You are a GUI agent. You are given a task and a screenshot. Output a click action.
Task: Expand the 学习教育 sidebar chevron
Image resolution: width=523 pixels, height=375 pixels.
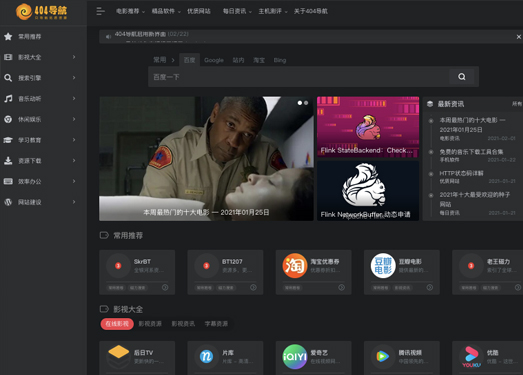click(74, 140)
